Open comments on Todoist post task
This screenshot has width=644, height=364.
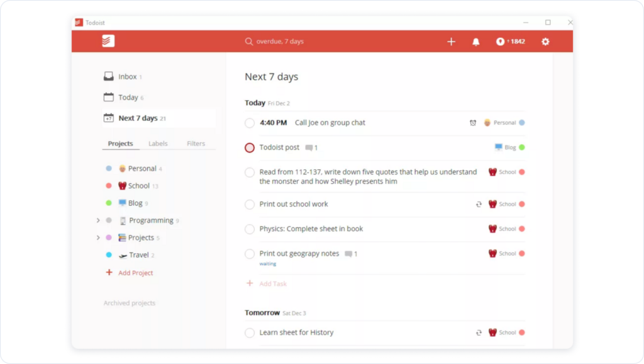311,147
